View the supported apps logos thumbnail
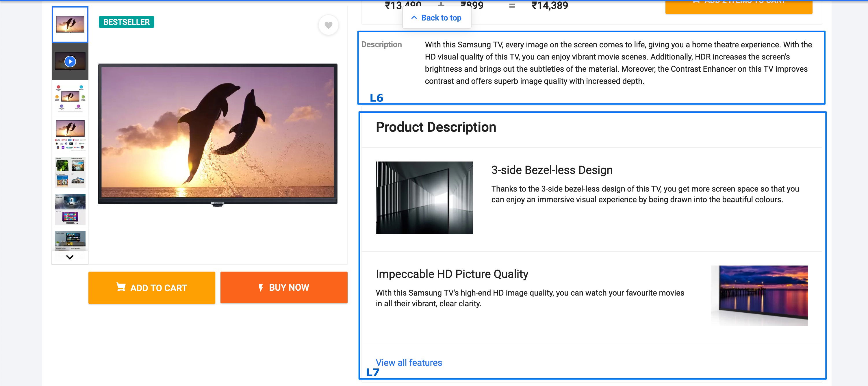The width and height of the screenshot is (868, 386). point(70,135)
